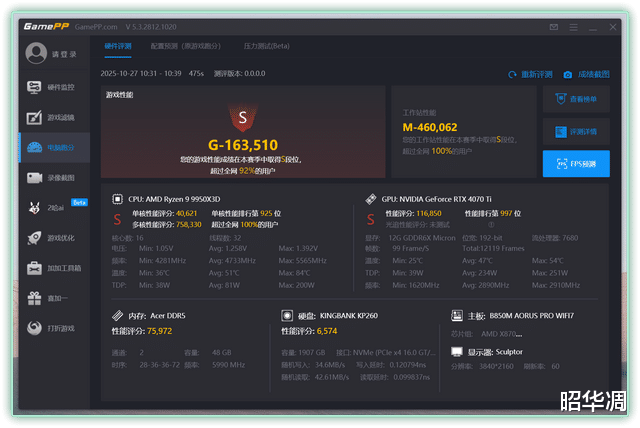
Task: Click the 显示器 monitor icon
Action: (x=457, y=352)
